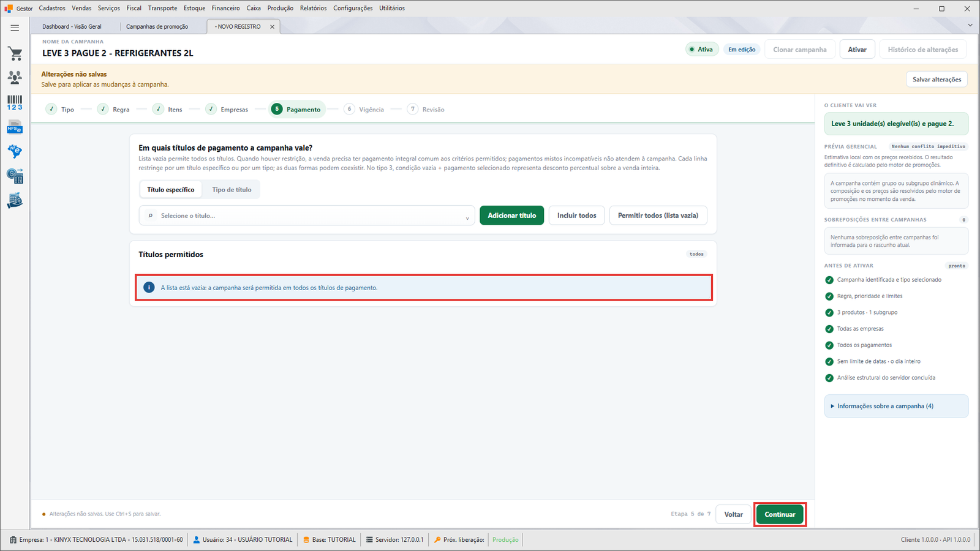Open the shopping cart sales icon

click(15, 54)
